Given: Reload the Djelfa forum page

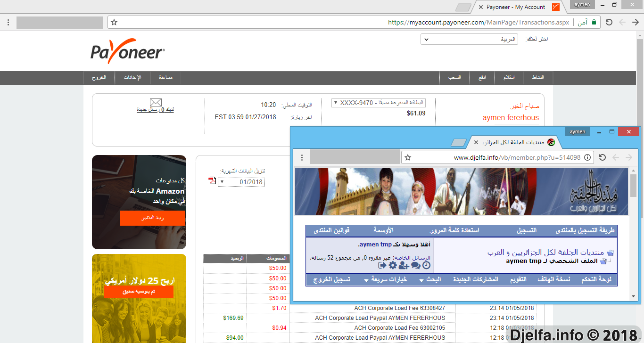Looking at the screenshot, I should [x=602, y=157].
